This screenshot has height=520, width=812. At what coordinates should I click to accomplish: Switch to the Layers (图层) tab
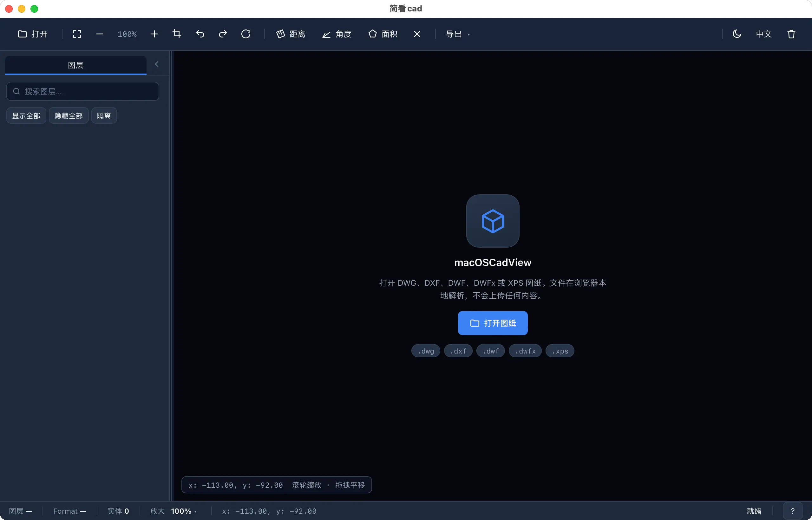(76, 65)
